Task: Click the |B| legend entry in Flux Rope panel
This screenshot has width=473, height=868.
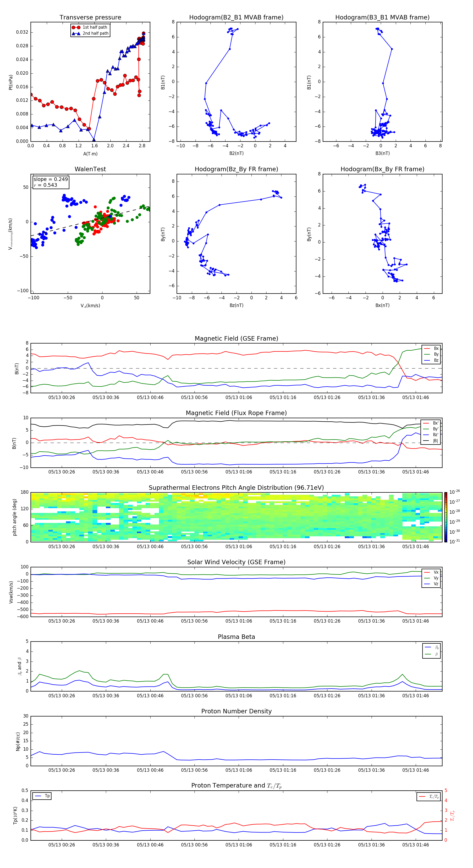Action: point(431,441)
